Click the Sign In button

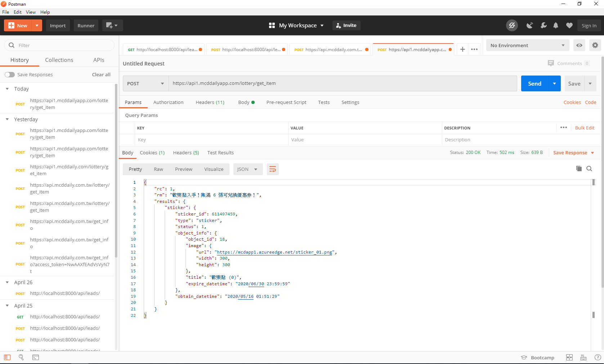click(x=589, y=26)
